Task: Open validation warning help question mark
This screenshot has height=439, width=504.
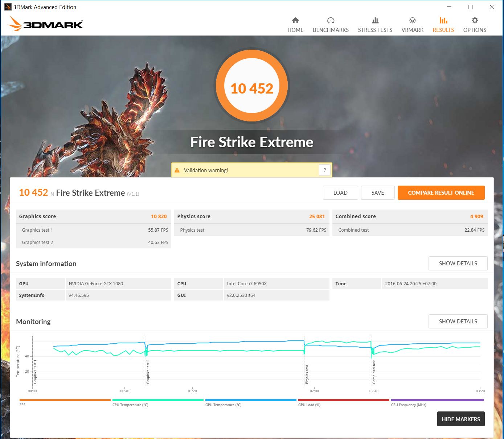Action: (x=325, y=170)
